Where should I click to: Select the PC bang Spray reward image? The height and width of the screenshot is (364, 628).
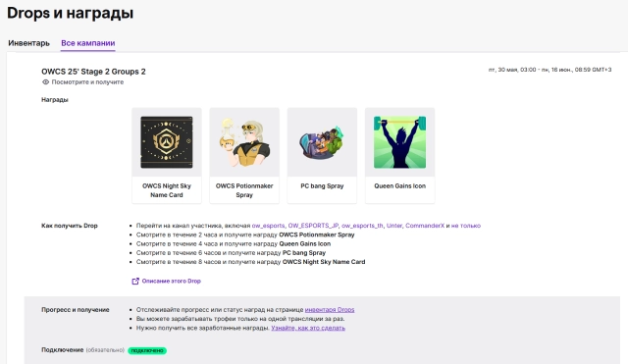coord(322,142)
